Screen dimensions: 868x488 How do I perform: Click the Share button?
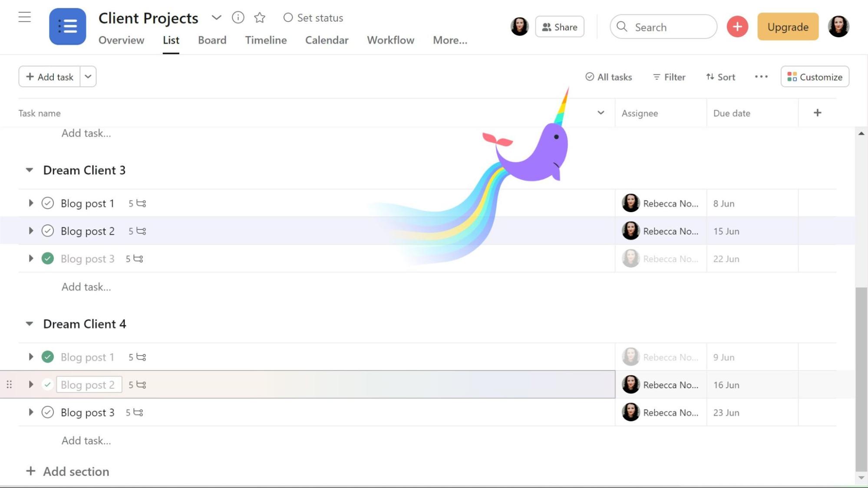[x=559, y=27]
